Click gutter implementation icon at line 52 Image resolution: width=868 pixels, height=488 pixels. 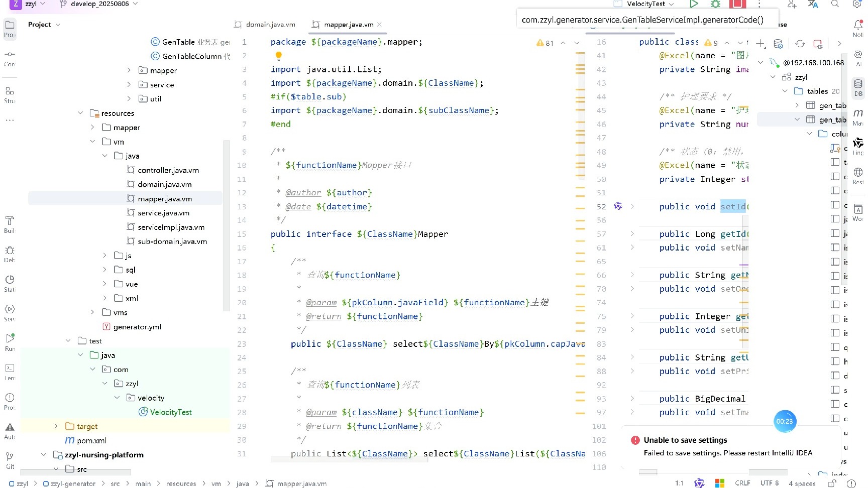tap(618, 206)
